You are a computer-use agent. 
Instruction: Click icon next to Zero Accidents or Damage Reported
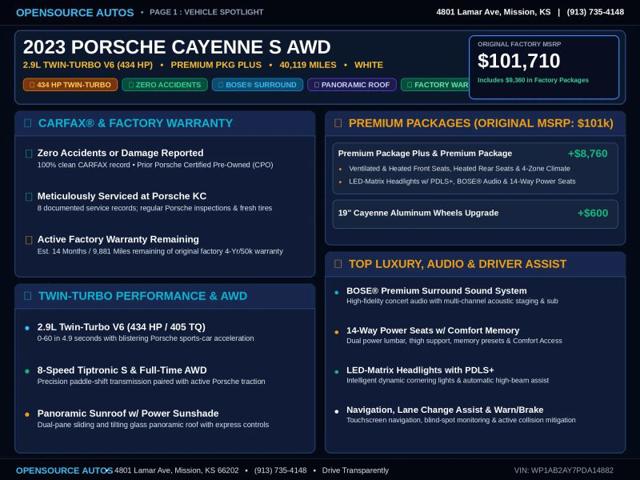(x=29, y=153)
